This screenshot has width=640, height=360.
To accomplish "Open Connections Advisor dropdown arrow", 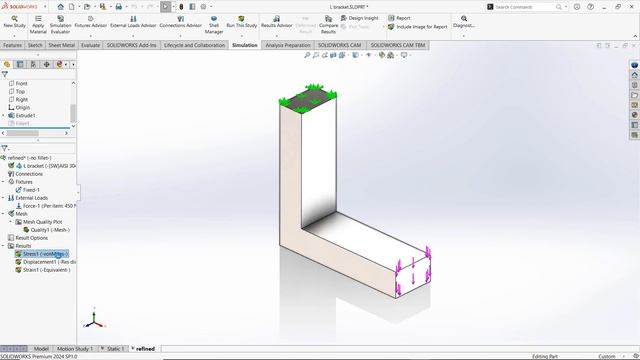I will click(180, 36).
